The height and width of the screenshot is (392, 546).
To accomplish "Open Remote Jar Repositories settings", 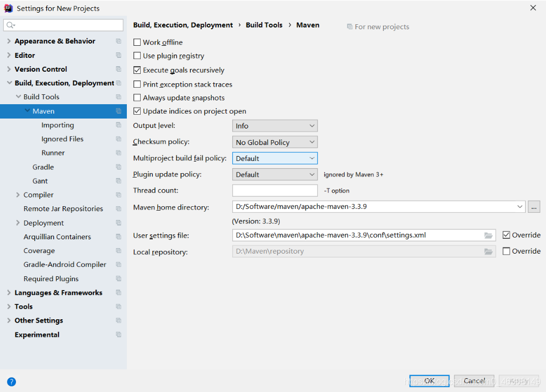I will (63, 208).
